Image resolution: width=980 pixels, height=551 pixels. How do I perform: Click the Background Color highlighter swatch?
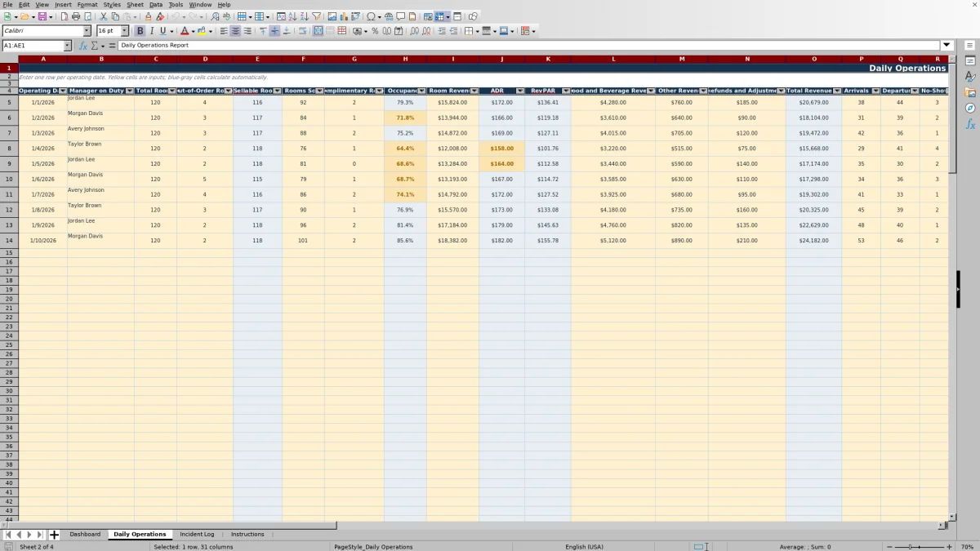[202, 31]
